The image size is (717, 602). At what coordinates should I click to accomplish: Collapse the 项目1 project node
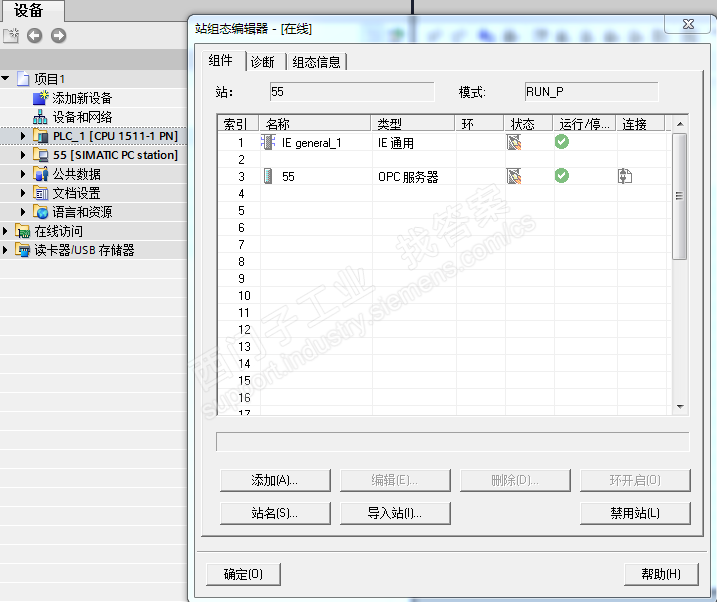[x=5, y=79]
